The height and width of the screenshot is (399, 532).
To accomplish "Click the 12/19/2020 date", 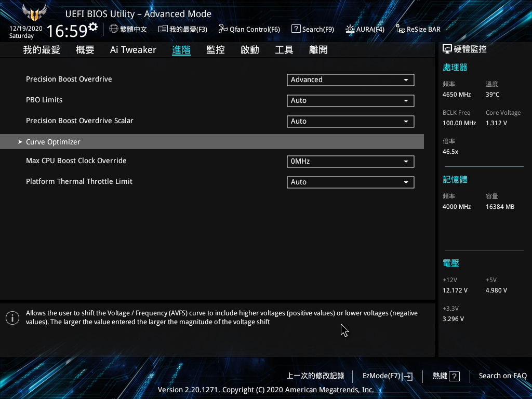I will (x=26, y=29).
